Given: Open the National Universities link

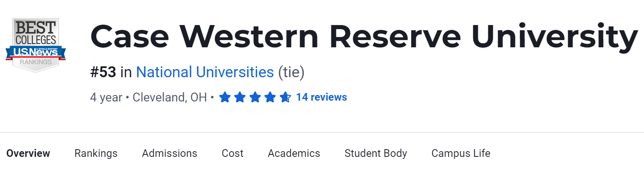Looking at the screenshot, I should coord(205,72).
